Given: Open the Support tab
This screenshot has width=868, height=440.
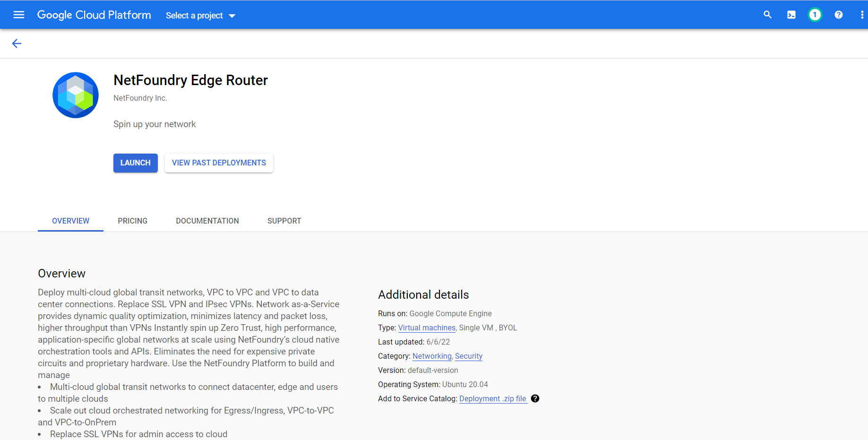Looking at the screenshot, I should coord(284,221).
